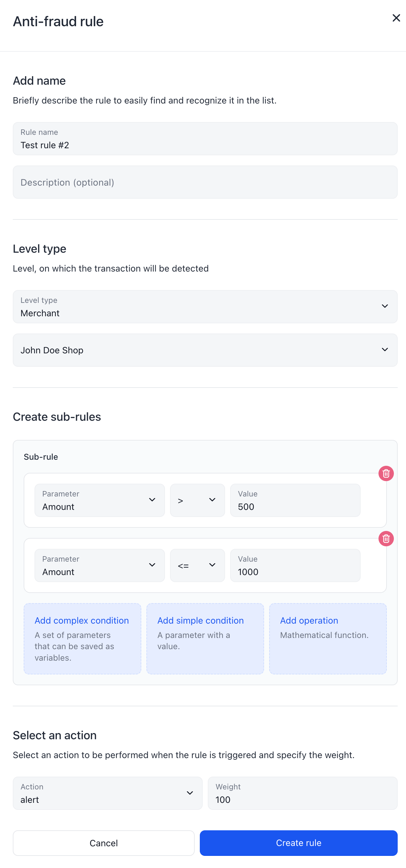Expand the Level type dropdown chevron
Image resolution: width=406 pixels, height=868 pixels.
click(385, 306)
